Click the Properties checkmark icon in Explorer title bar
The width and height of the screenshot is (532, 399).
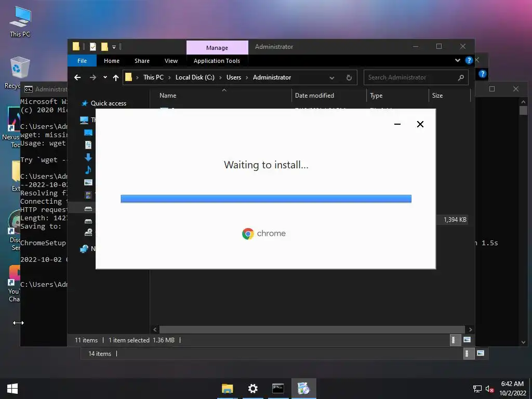[93, 46]
